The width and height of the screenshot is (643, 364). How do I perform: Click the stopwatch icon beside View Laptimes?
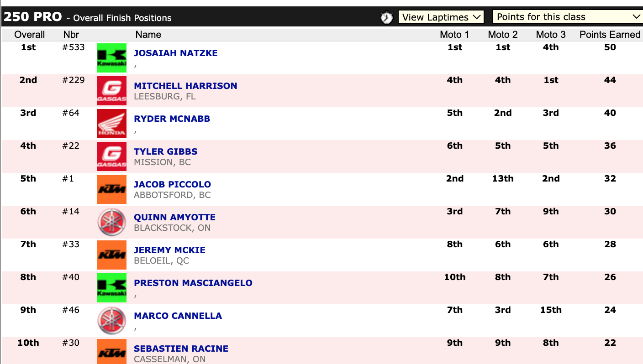tap(386, 17)
